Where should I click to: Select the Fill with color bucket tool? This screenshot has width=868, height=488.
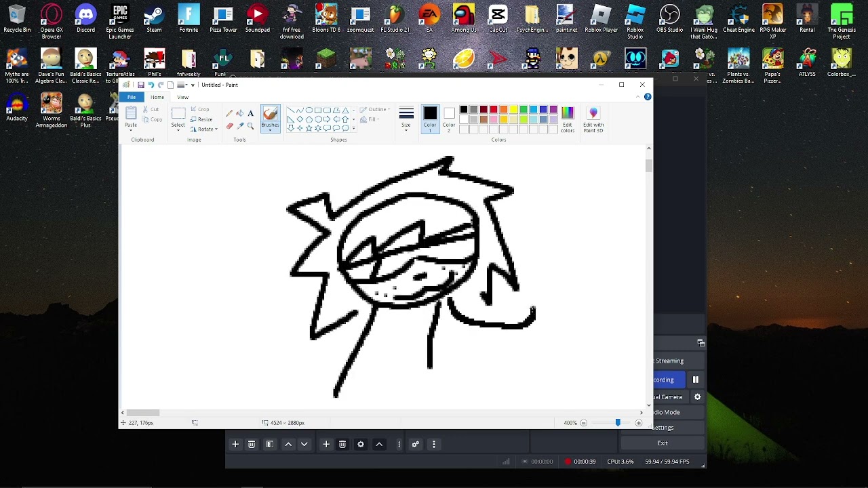click(240, 113)
